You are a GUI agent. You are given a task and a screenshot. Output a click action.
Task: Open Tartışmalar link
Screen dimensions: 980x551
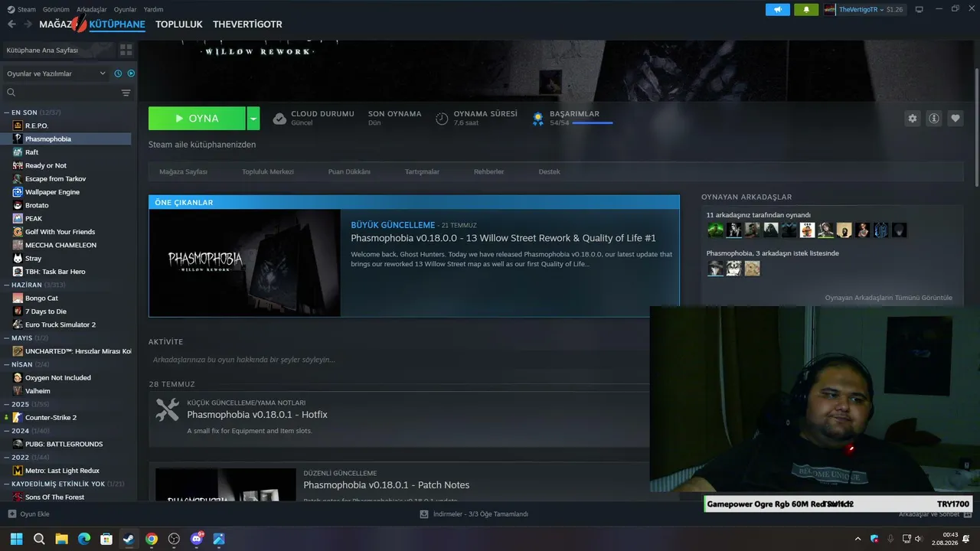click(x=422, y=171)
